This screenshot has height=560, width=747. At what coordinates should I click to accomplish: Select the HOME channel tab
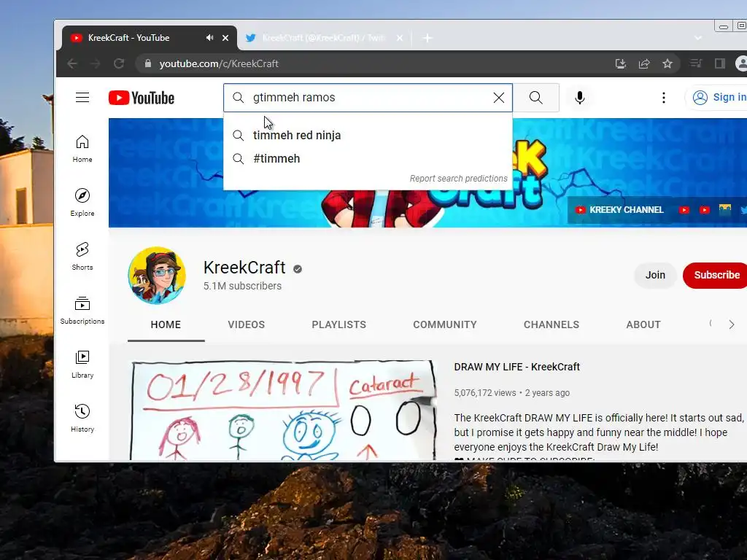pos(166,324)
